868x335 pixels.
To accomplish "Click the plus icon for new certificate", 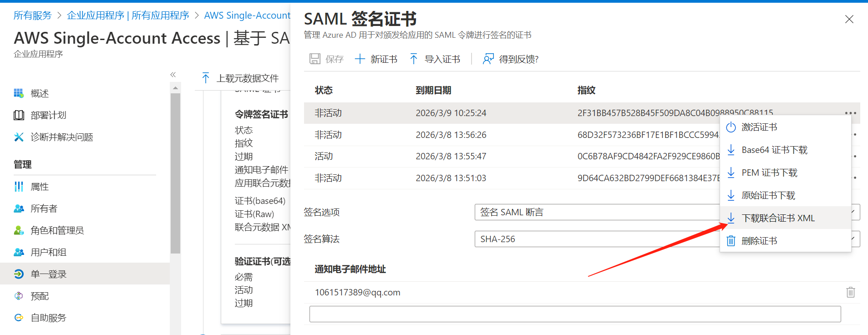I will [x=360, y=59].
